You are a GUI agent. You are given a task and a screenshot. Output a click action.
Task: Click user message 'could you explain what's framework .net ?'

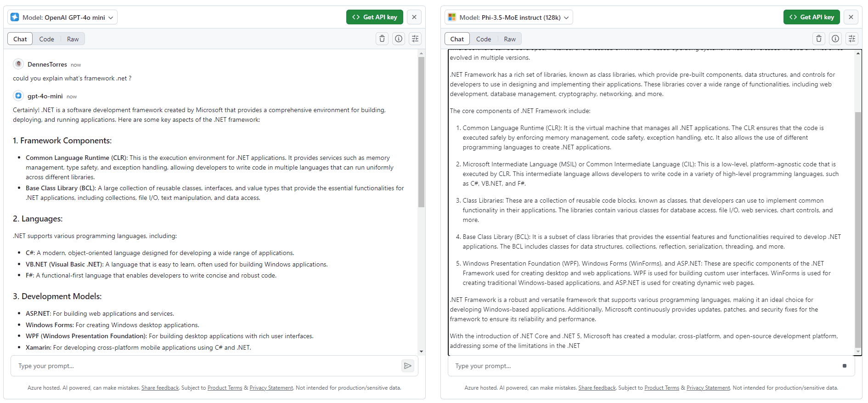(72, 78)
